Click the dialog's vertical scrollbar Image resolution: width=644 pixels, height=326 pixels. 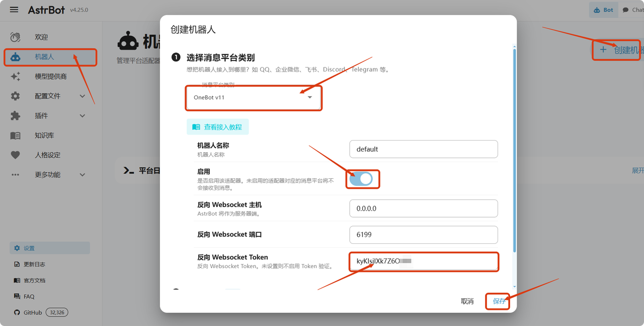tap(514, 150)
